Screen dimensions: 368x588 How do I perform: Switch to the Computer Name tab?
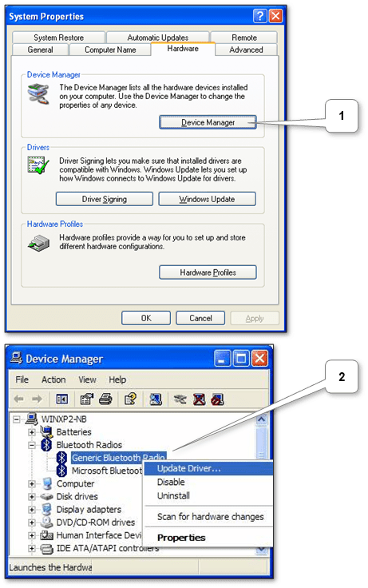[110, 50]
